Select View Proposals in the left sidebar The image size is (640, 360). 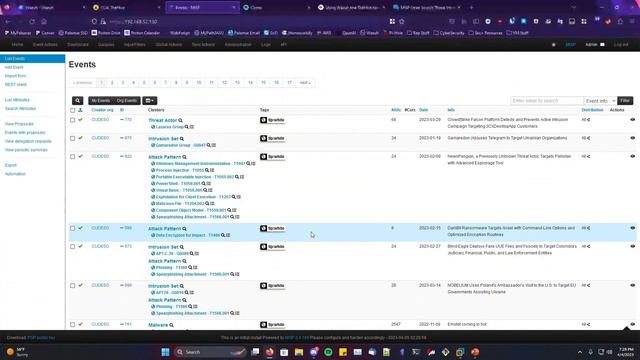pos(19,124)
